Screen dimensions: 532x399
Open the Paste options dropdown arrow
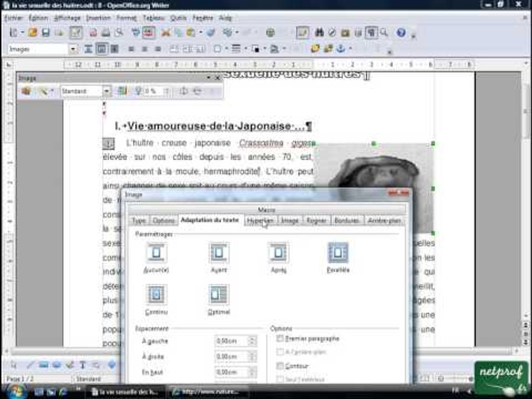tap(201, 33)
